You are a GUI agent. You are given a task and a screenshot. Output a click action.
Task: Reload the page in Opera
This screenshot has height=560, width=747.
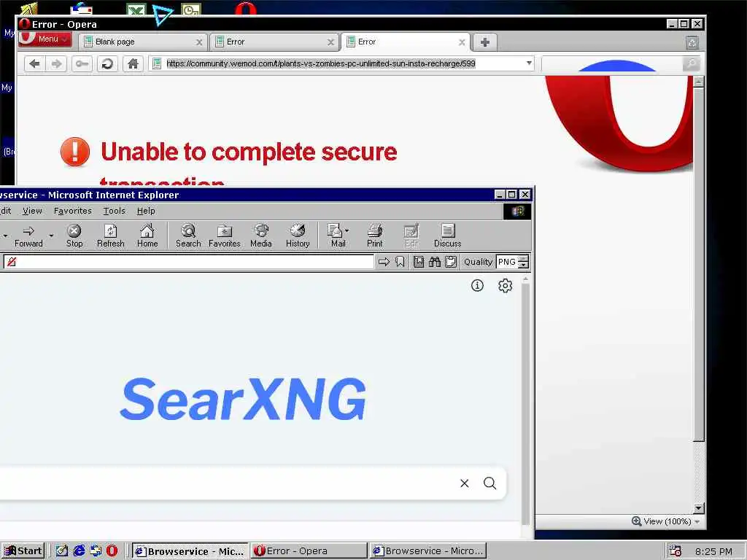point(107,63)
